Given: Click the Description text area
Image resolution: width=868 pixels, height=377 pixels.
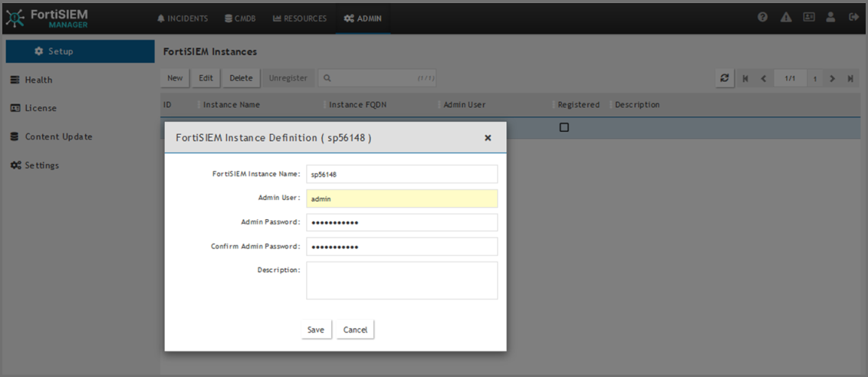Looking at the screenshot, I should pyautogui.click(x=402, y=280).
